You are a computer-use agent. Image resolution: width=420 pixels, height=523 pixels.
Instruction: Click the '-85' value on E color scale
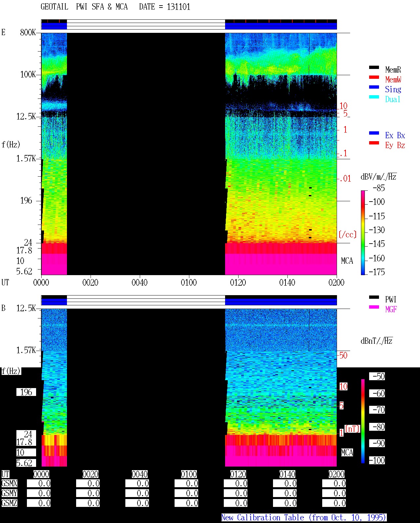tap(379, 188)
